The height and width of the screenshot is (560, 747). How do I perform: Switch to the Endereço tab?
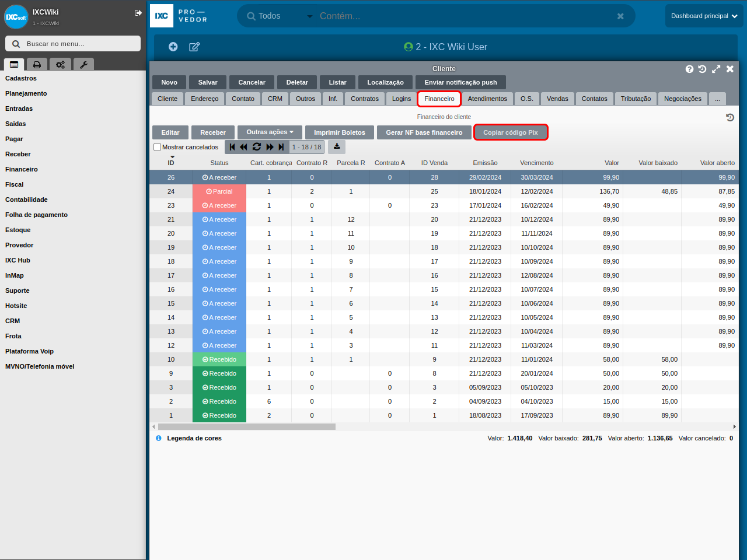point(205,99)
